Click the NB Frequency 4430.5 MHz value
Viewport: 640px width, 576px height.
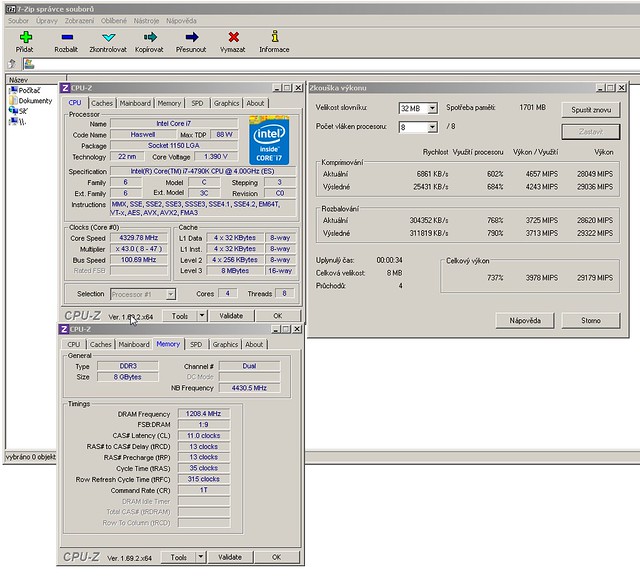pyautogui.click(x=249, y=388)
